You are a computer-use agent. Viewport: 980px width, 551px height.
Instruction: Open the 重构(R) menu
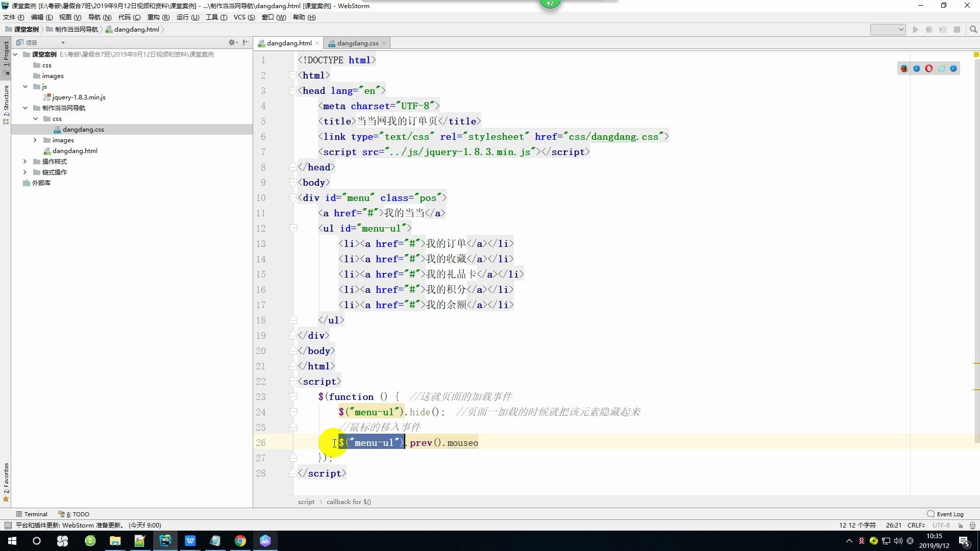[x=158, y=17]
